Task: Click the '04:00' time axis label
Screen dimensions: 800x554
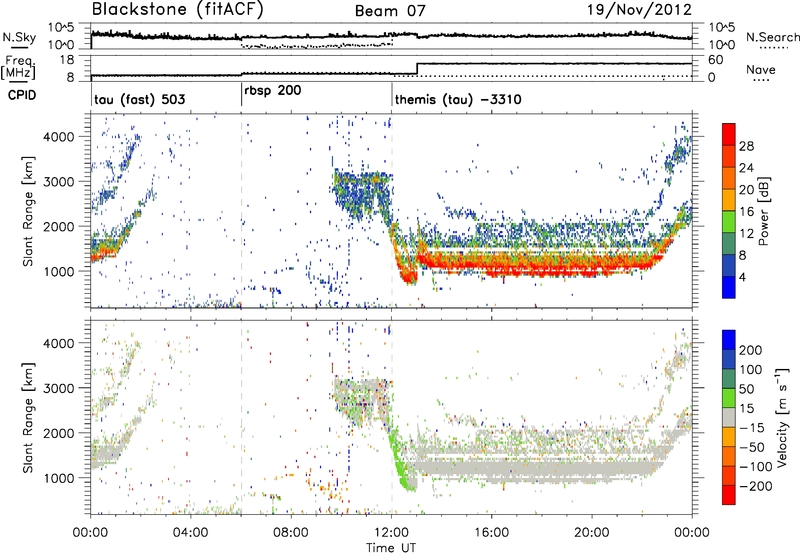Action: [190, 533]
